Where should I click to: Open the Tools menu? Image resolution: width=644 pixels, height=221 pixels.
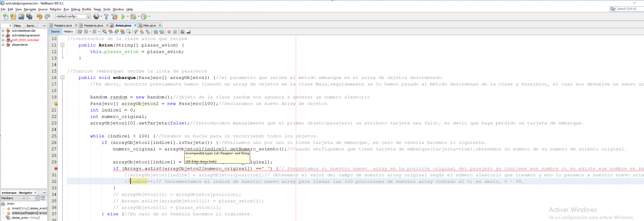(106, 9)
